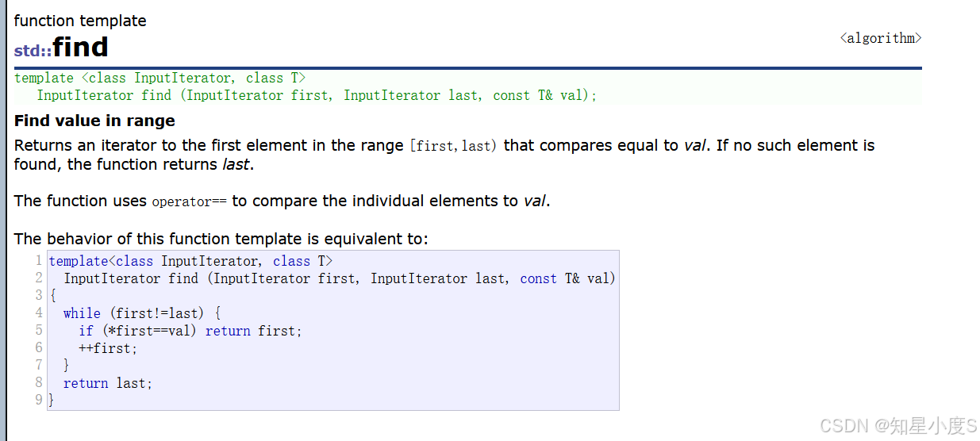Click the template declaration in green prototype box
The height and width of the screenshot is (441, 980).
(159, 78)
